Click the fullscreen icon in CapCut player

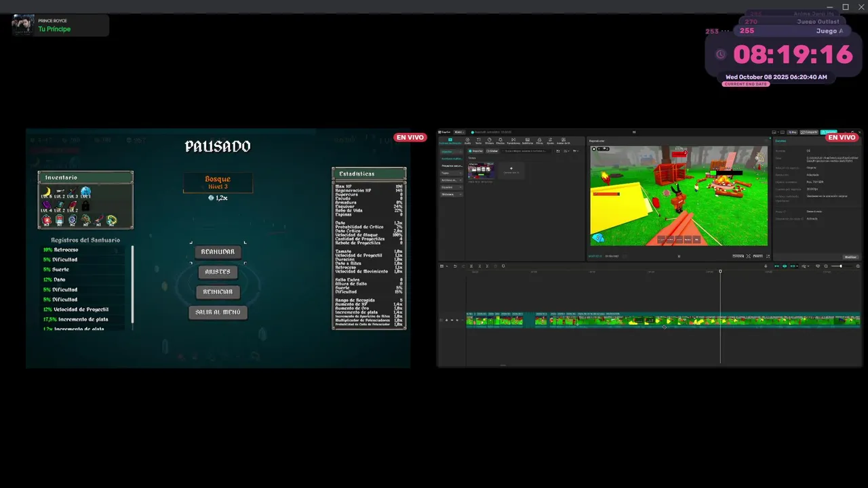tap(768, 256)
